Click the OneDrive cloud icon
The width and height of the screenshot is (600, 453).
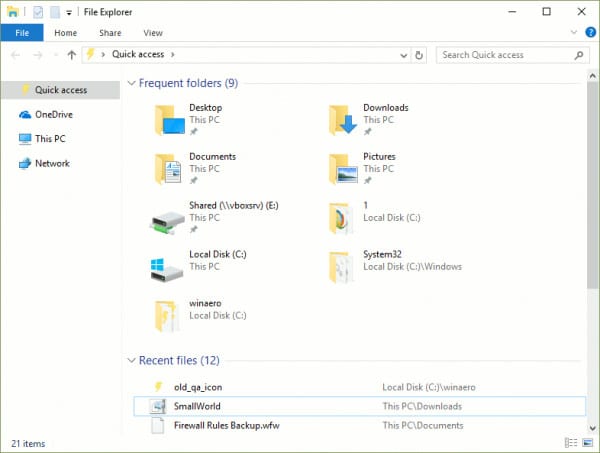coord(25,114)
